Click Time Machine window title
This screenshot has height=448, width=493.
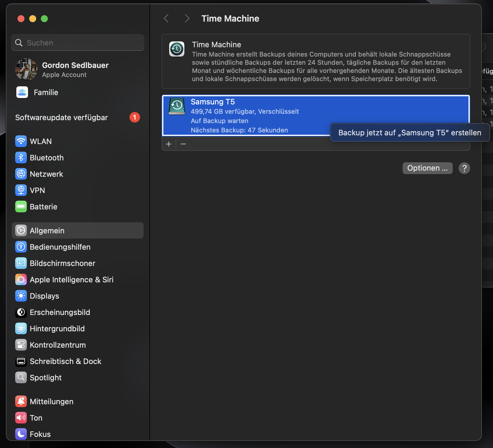(230, 19)
